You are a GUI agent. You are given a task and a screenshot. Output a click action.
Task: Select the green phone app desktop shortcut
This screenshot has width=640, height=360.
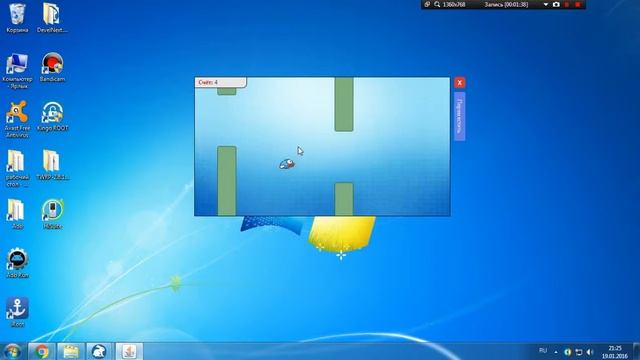[x=52, y=214]
